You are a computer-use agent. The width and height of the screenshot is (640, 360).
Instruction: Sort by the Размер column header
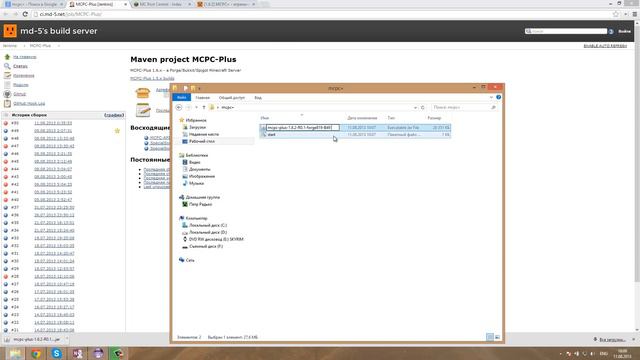pos(434,118)
